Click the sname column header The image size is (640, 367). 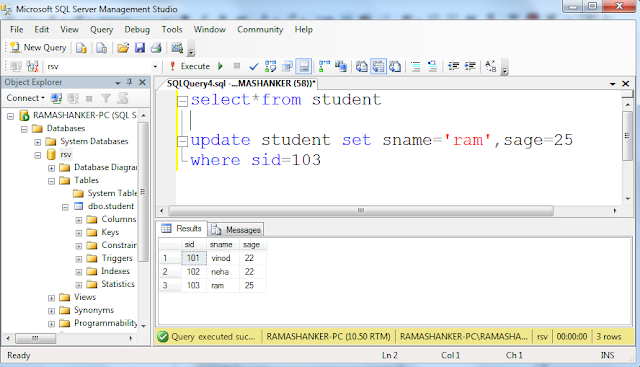[x=221, y=245]
